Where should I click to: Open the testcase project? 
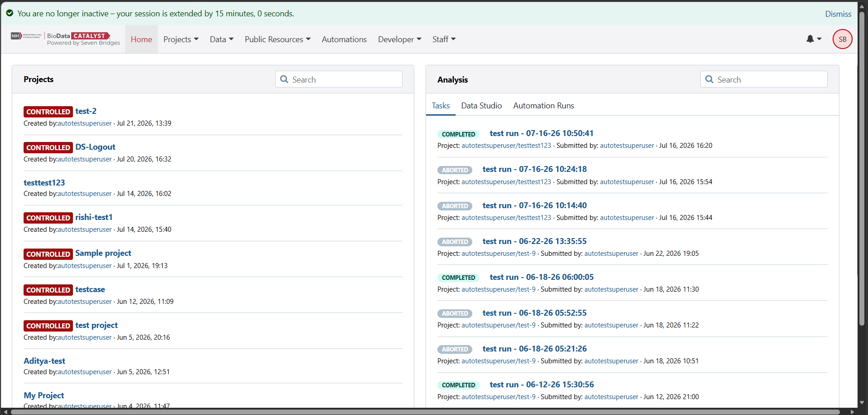click(x=90, y=289)
